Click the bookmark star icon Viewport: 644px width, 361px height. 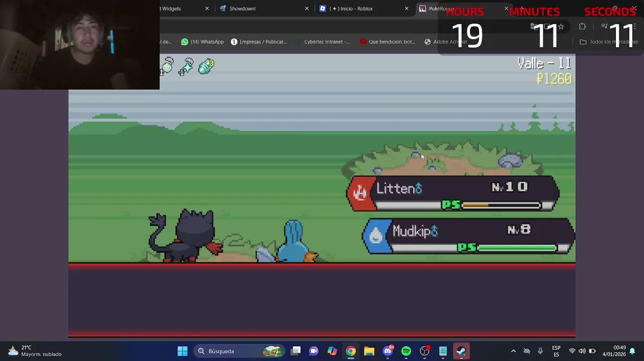point(561,27)
